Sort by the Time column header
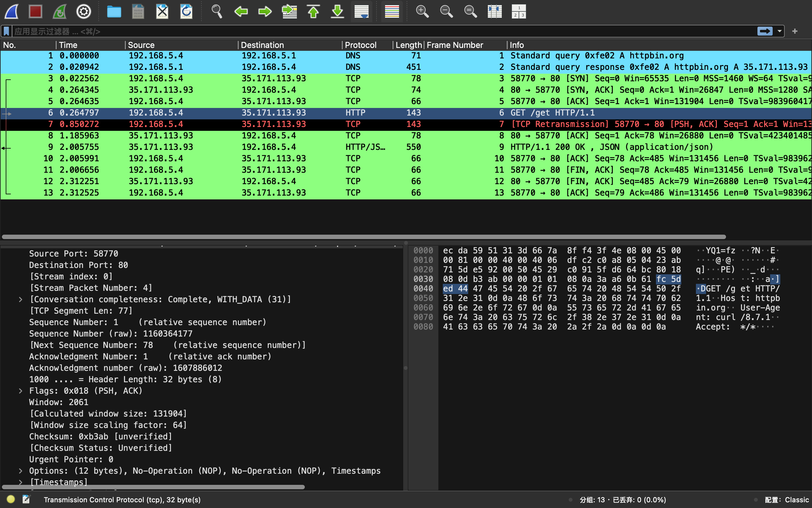 tap(91, 45)
